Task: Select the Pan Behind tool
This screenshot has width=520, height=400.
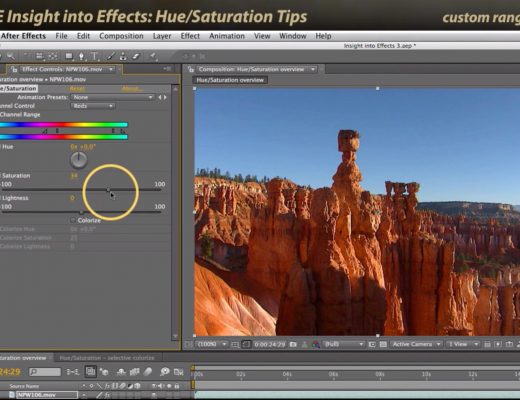Action: click(x=53, y=56)
